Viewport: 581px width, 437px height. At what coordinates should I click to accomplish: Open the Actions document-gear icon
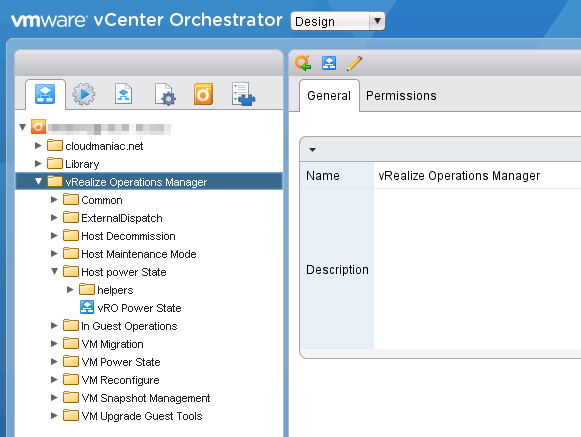(x=165, y=95)
